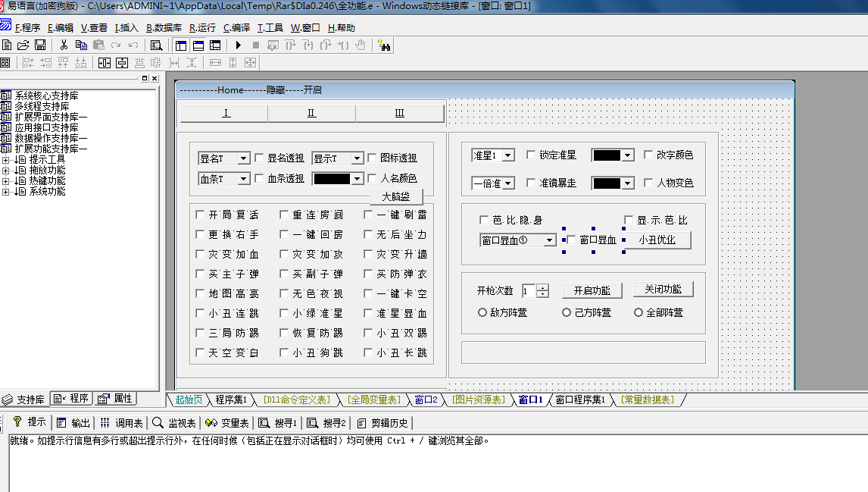
Task: Paste with the clipboard toolbar icon
Action: point(98,45)
